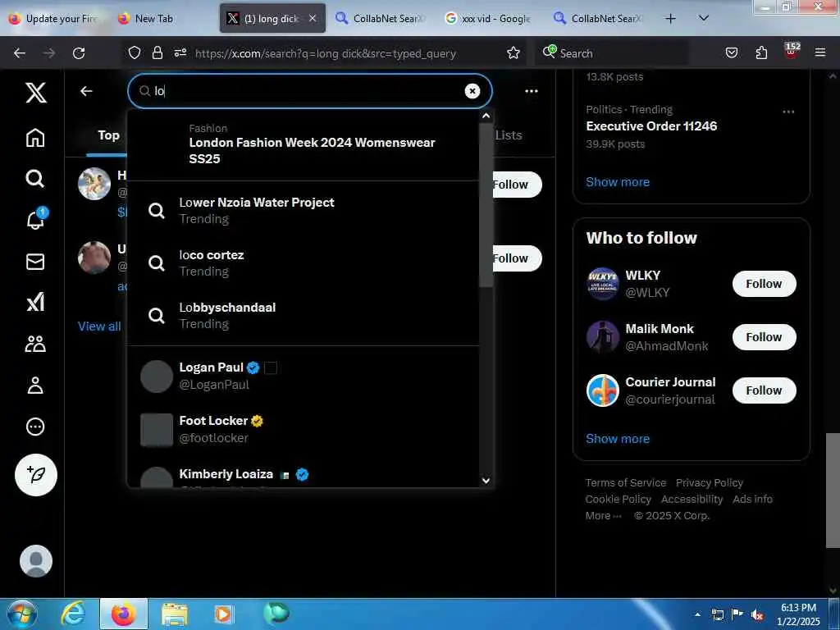The height and width of the screenshot is (630, 840).
Task: Open Cookie Policy link
Action: click(x=619, y=500)
